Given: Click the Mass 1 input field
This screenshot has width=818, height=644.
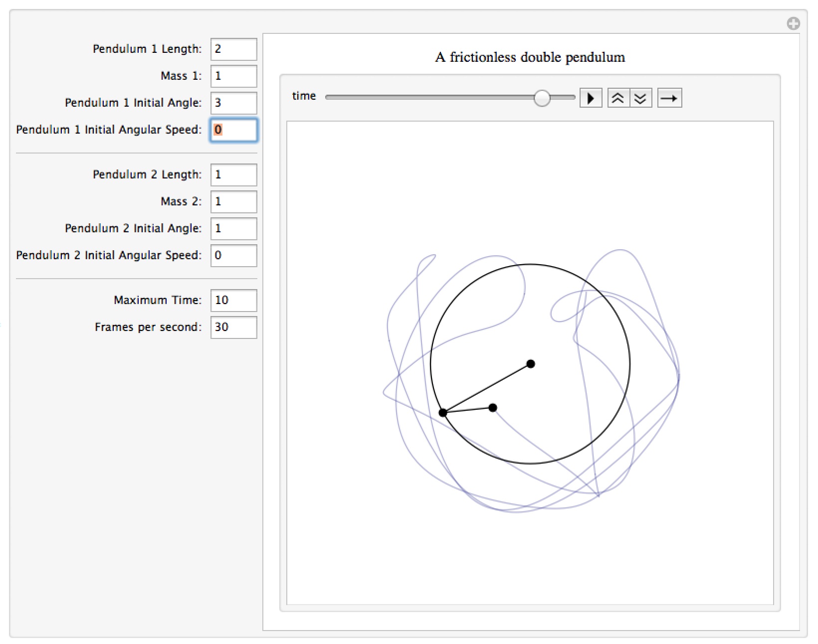Looking at the screenshot, I should (x=233, y=76).
